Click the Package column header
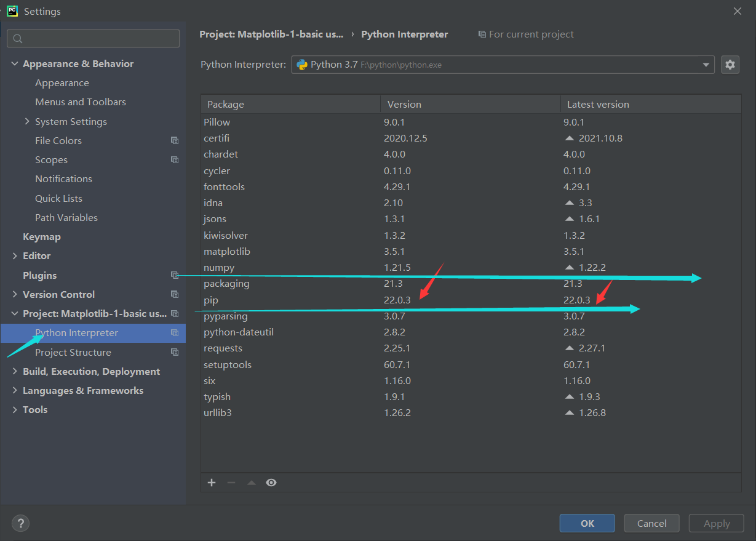 pyautogui.click(x=290, y=104)
